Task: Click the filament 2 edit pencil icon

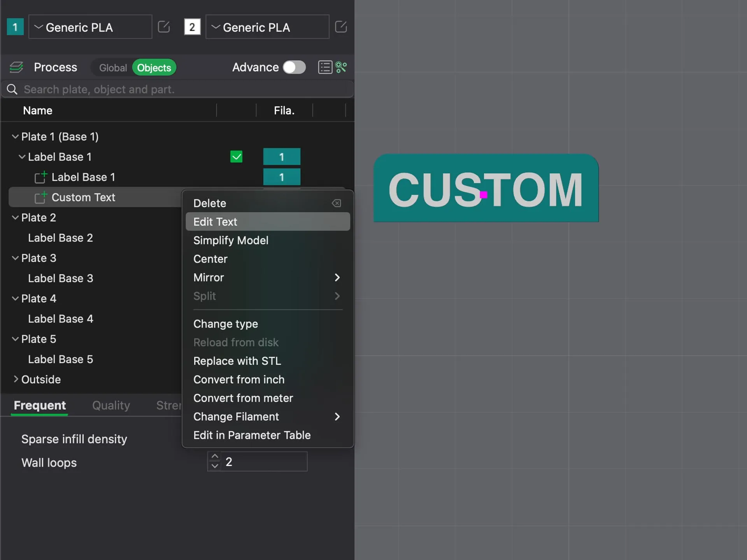Action: pos(341,27)
